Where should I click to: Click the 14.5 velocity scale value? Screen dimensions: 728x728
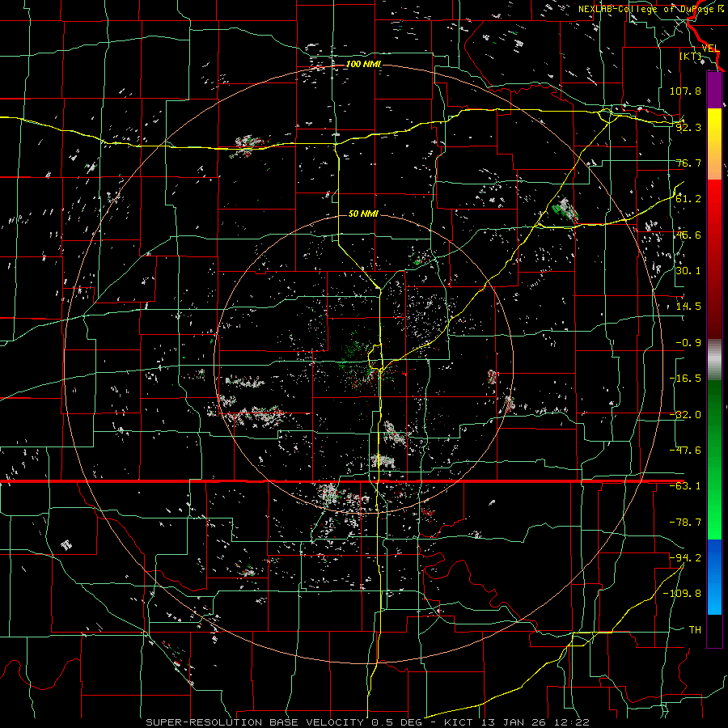(688, 307)
